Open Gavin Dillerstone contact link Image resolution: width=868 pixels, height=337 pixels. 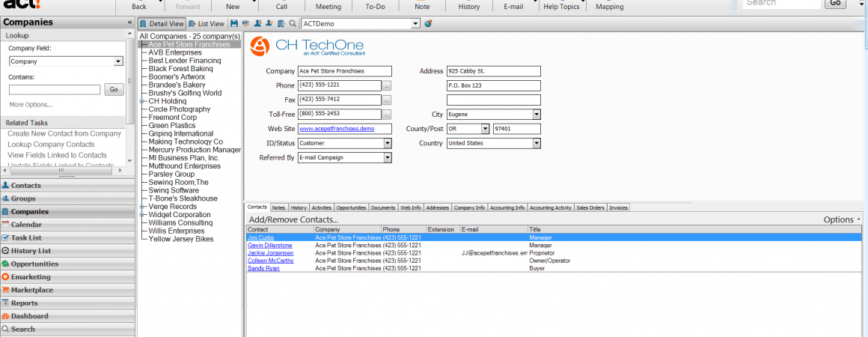270,245
